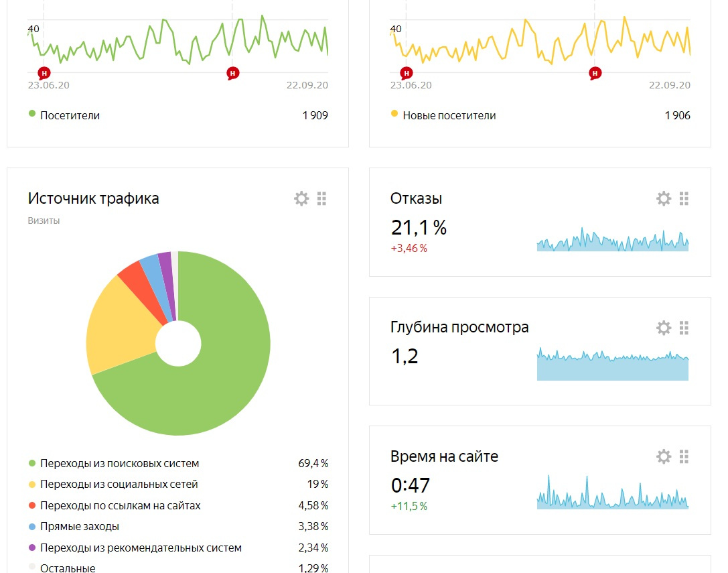This screenshot has width=728, height=573.
Task: Click the blue pie chart segment
Action: [158, 283]
